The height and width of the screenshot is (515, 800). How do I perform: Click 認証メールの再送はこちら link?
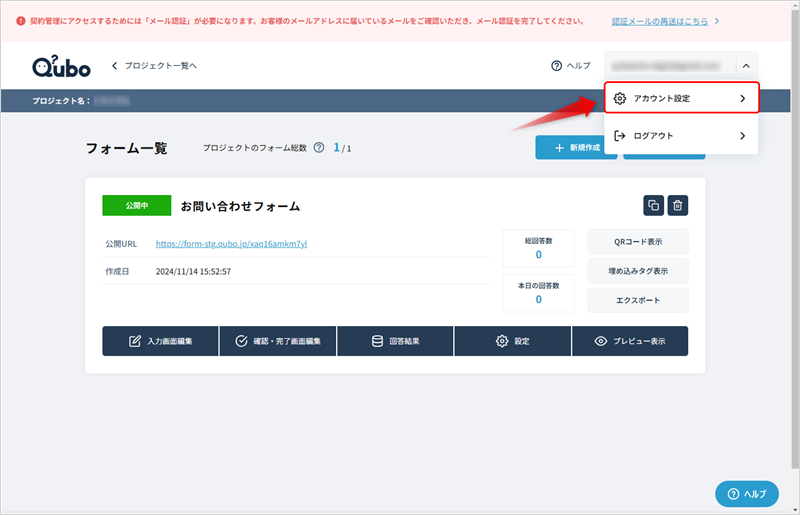[660, 21]
